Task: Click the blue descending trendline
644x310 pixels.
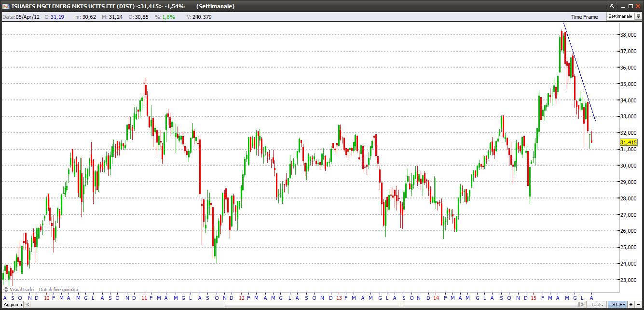Action: [x=579, y=72]
